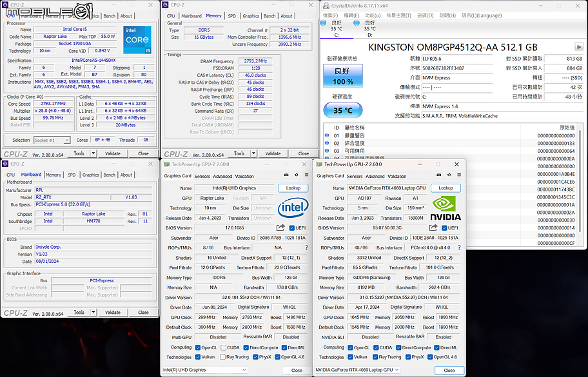588x377 pixels.
Task: Toggle the DirectML checkbox in NVIDIA GPU-Z
Action: pyautogui.click(x=437, y=348)
